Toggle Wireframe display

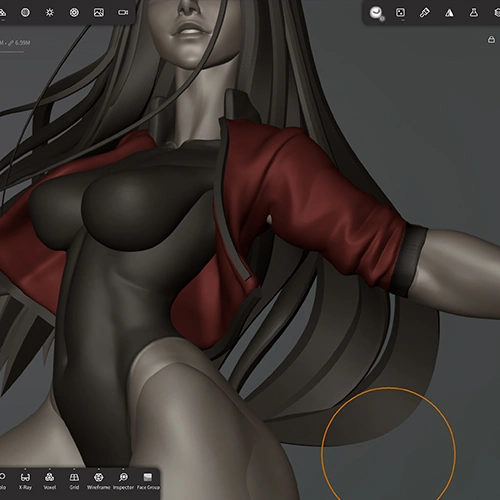[98, 481]
